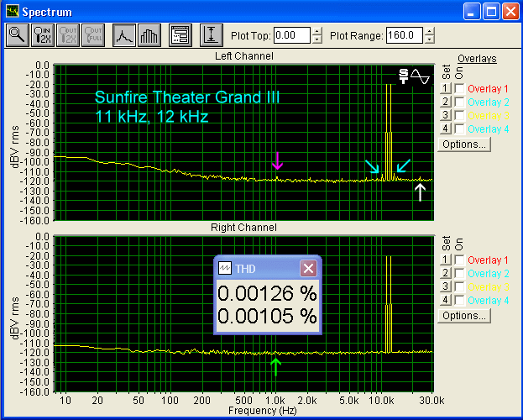Viewport: 523px width, 420px height.
Task: Enable Overlay 2 in Left Channel
Action: click(x=459, y=102)
